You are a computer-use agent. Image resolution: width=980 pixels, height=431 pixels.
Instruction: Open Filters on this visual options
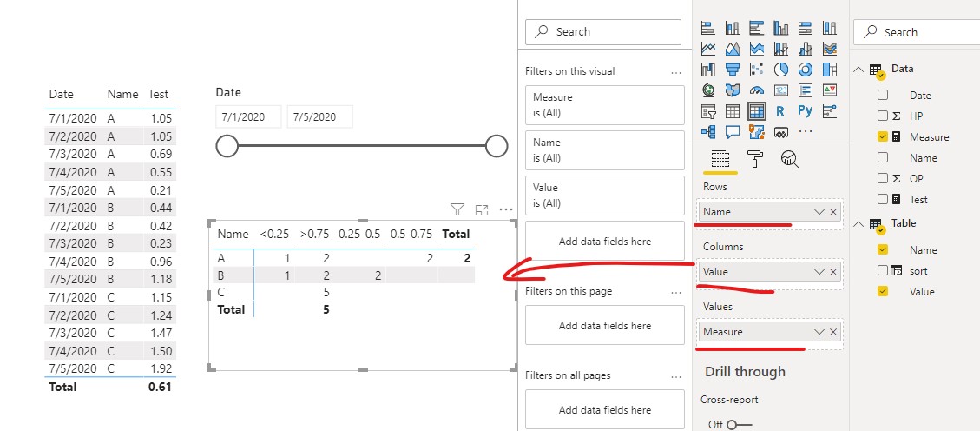(x=675, y=72)
